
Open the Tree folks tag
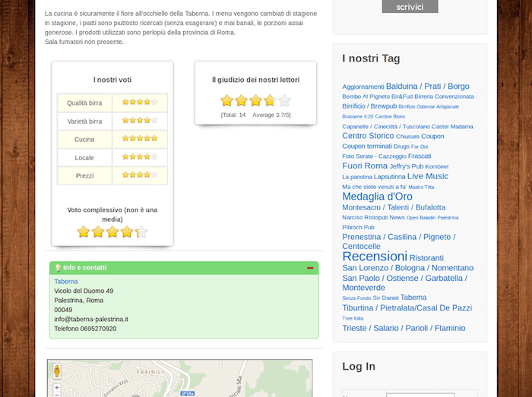[x=353, y=318]
